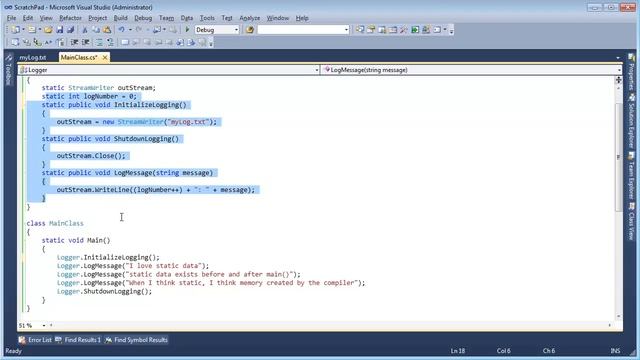Open the Debug menu
The width and height of the screenshot is (640, 360).
pos(143,18)
